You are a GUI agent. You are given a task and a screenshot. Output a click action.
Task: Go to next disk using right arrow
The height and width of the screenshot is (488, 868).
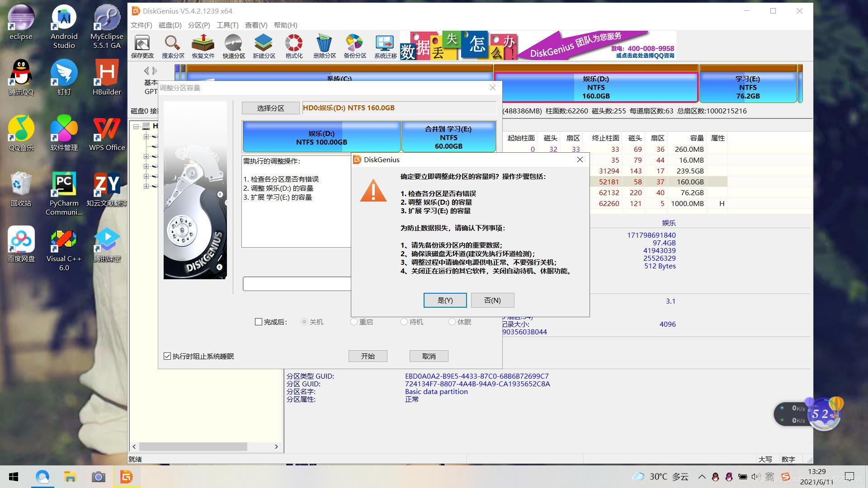pos(155,70)
